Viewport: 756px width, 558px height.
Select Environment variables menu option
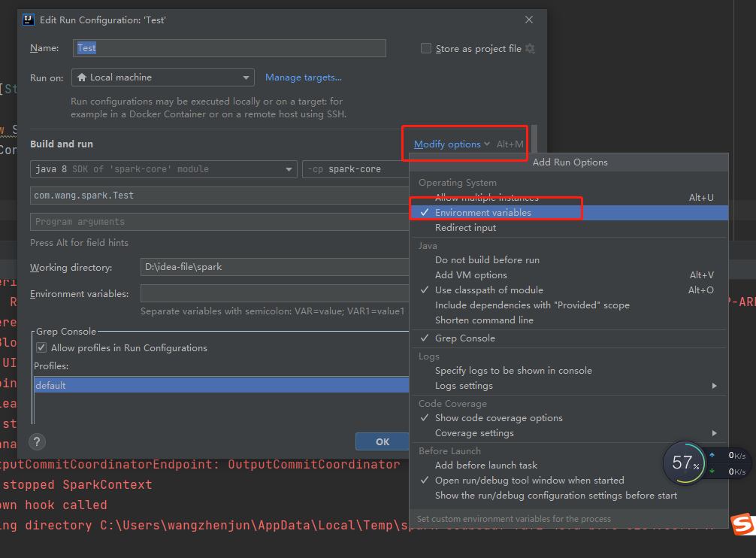tap(482, 213)
